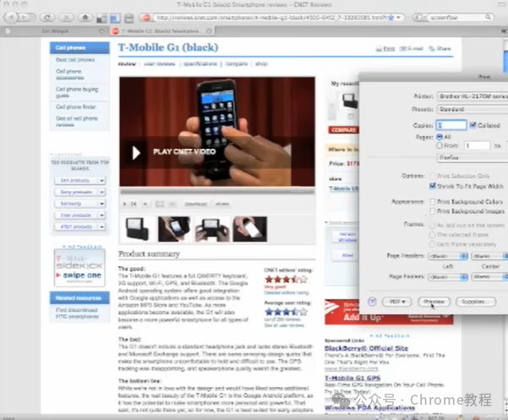Click the gray grid toolbar icon
This screenshot has width=508, height=420.
tap(101, 18)
